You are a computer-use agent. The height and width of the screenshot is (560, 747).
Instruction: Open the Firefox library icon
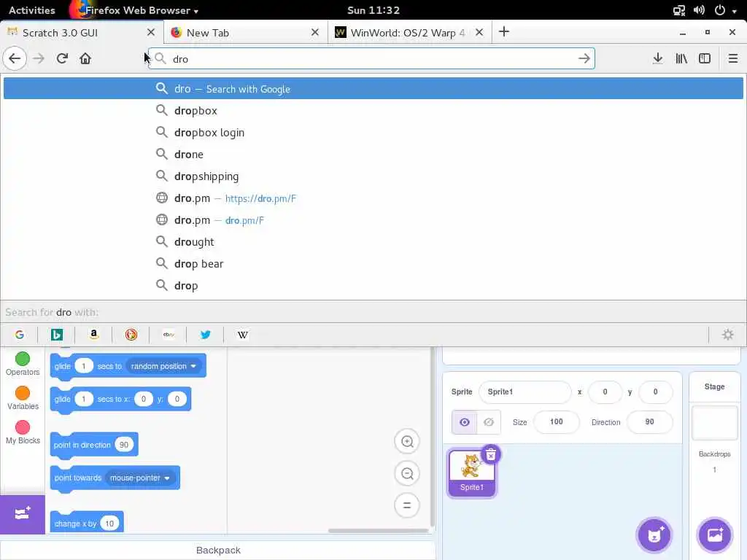[681, 58]
